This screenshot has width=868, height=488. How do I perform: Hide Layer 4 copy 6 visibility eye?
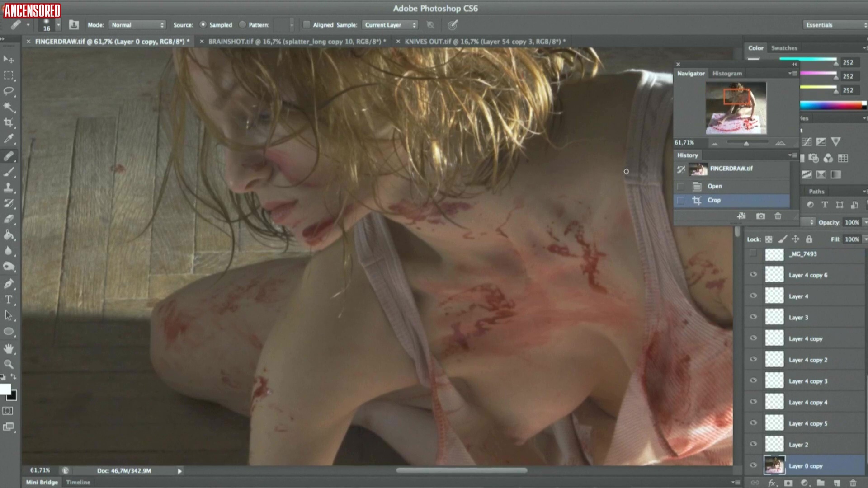click(753, 275)
